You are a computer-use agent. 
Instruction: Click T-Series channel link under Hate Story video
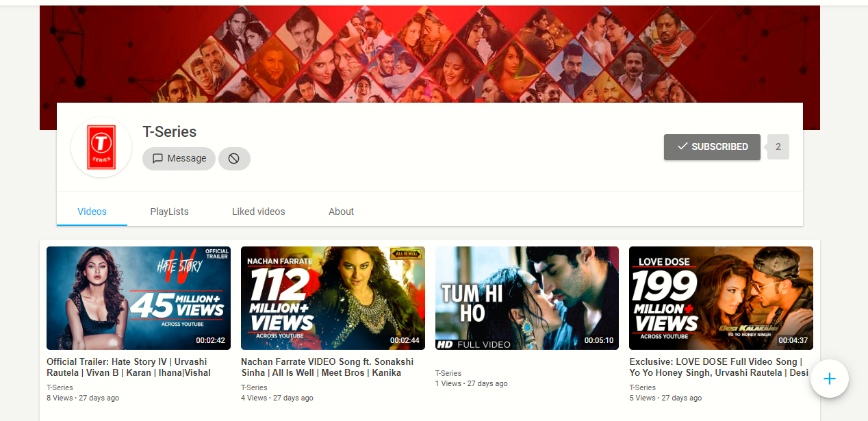click(60, 387)
